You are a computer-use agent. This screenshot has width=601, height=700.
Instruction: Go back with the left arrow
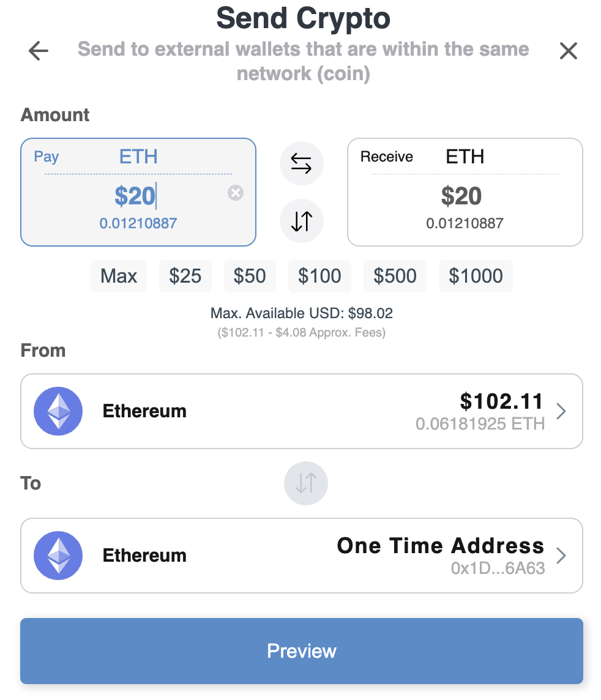[x=39, y=50]
